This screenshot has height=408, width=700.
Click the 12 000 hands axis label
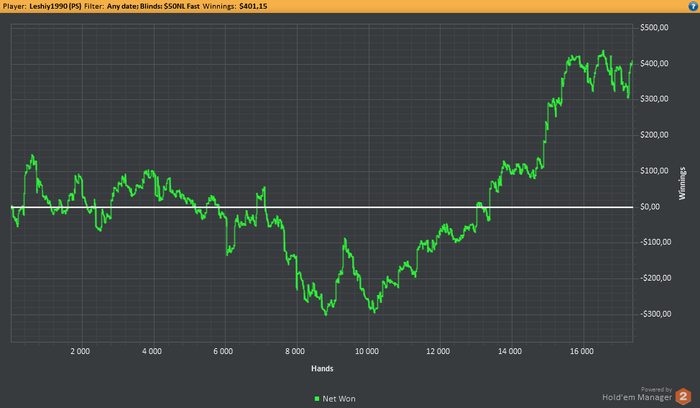point(438,351)
